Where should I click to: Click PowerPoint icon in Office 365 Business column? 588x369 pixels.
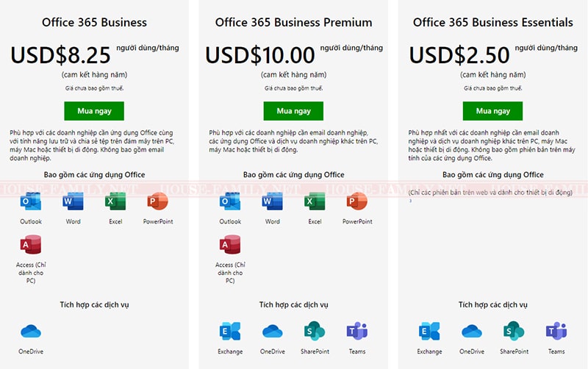point(158,201)
